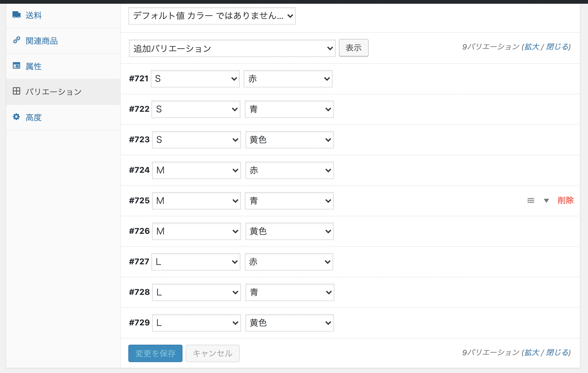Expand variation #725 with the triangle arrow
Viewport: 588px width, 373px height.
546,201
